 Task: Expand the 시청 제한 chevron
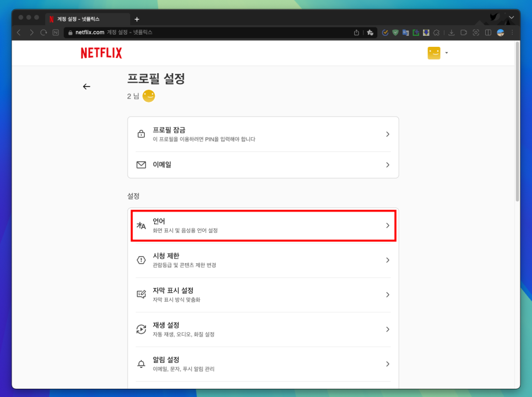coord(388,260)
